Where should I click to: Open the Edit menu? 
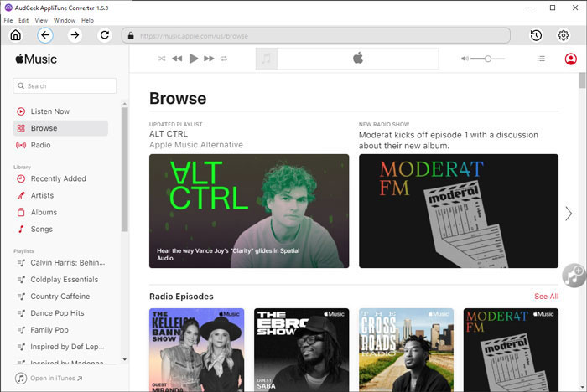[x=23, y=20]
